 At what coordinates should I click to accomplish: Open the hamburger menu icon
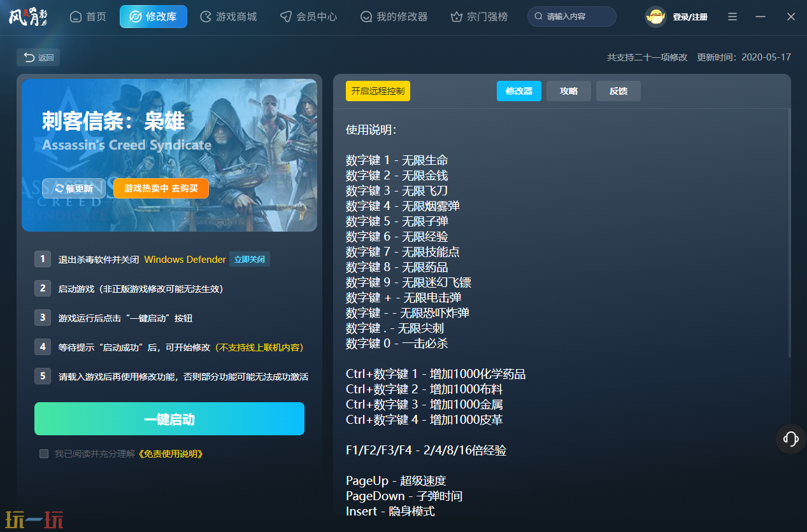(732, 17)
